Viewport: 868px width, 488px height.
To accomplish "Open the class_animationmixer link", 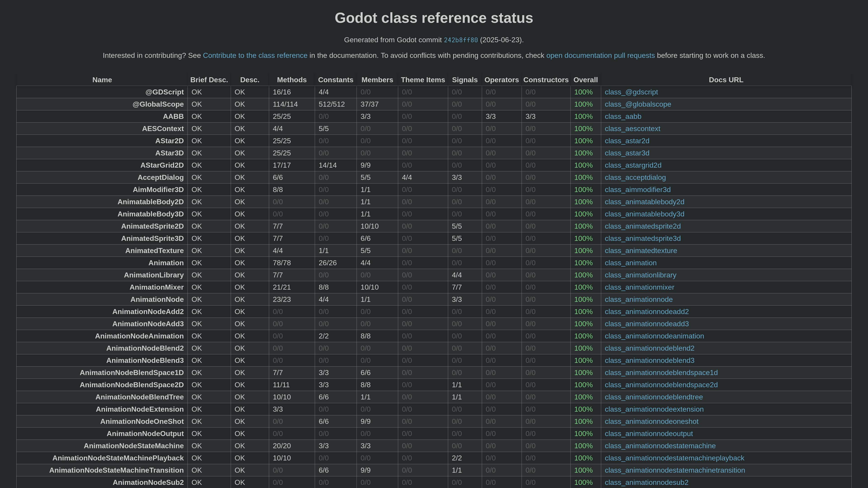I will point(639,287).
